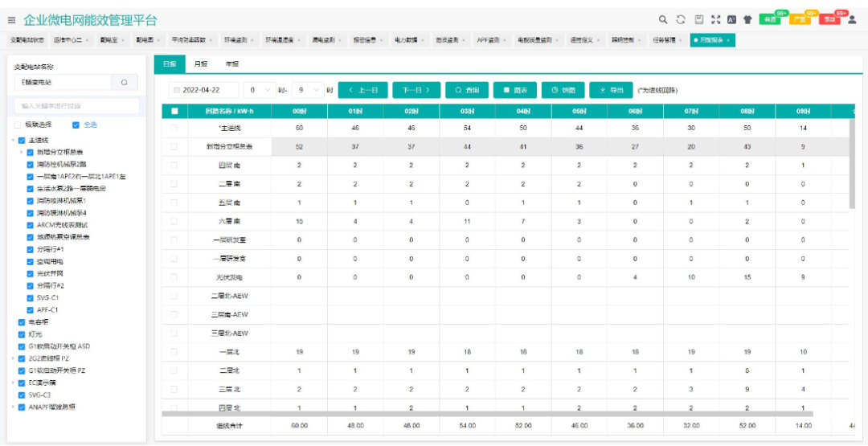The height and width of the screenshot is (446, 868).
Task: Open the search magnifier in top bar
Action: click(662, 20)
